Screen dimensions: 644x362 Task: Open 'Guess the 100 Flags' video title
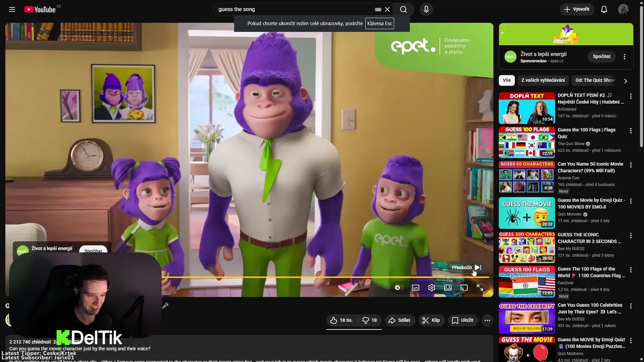(x=586, y=133)
